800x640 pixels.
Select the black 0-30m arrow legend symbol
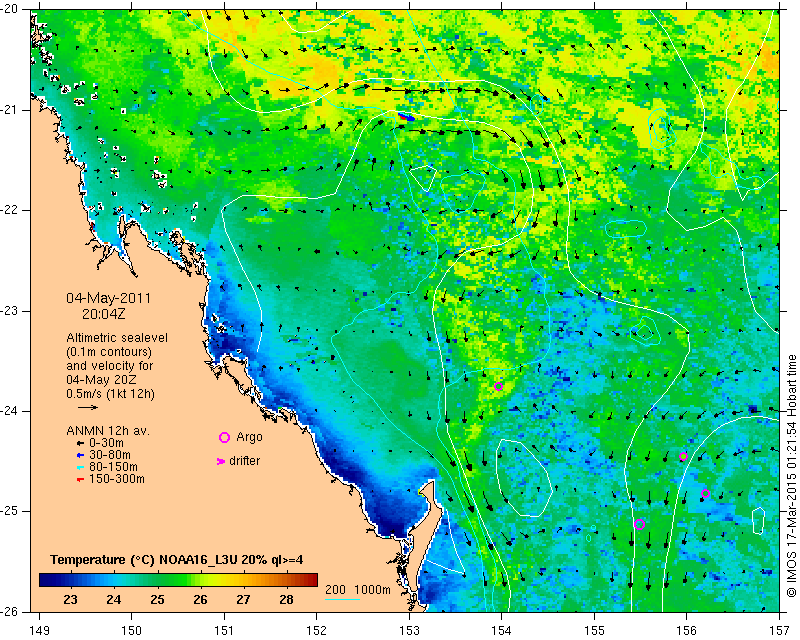click(x=80, y=443)
